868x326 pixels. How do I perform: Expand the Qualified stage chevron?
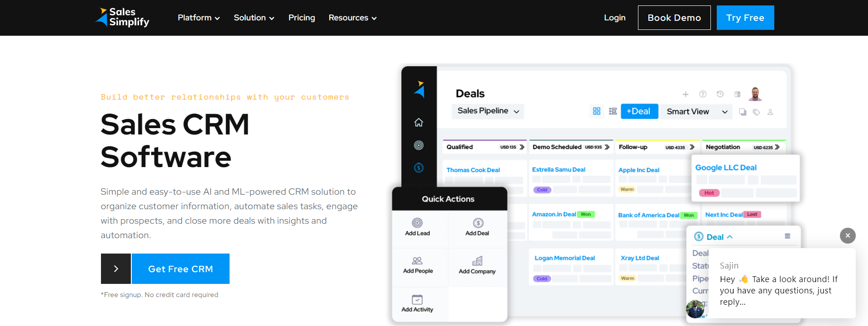pyautogui.click(x=522, y=147)
